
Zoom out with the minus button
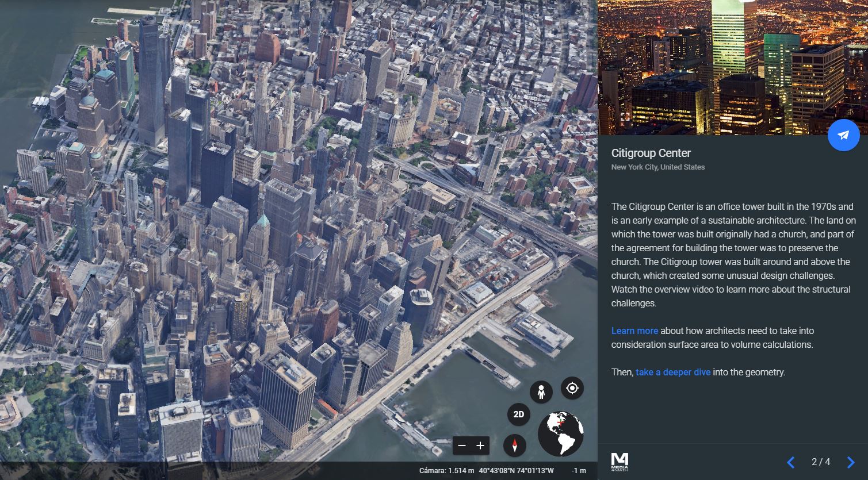(462, 446)
